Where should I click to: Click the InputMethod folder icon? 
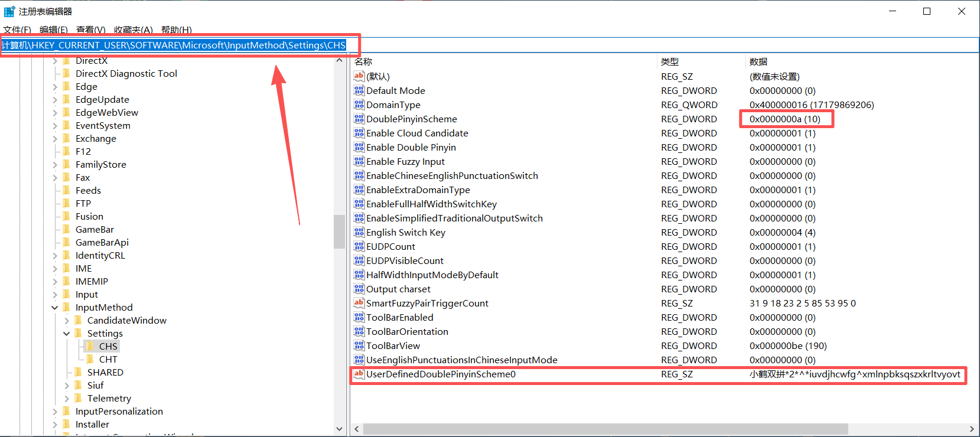66,307
